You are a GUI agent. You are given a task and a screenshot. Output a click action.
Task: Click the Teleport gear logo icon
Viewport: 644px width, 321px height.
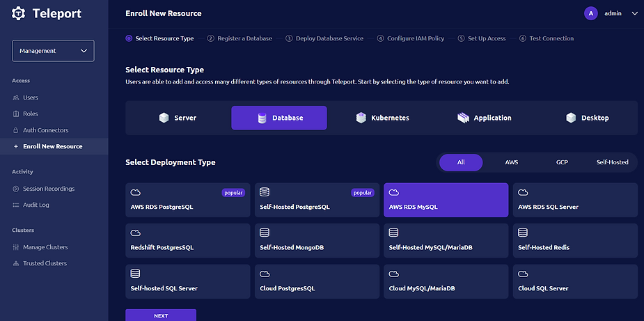click(19, 13)
